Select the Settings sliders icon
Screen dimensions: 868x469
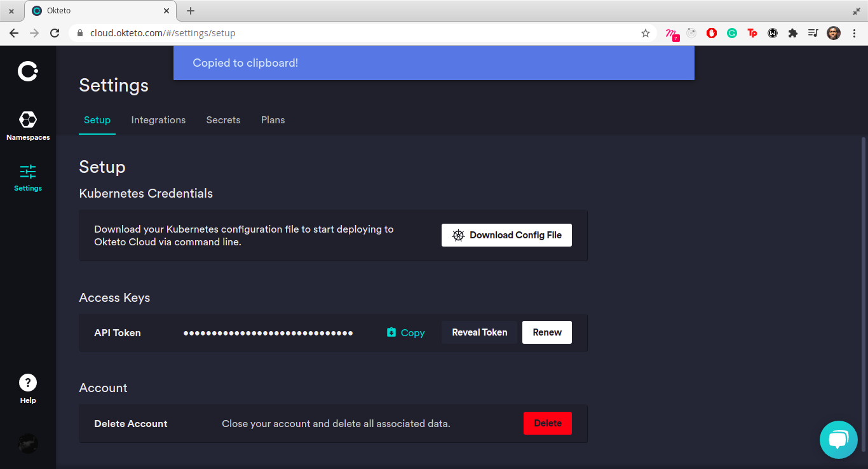(28, 172)
